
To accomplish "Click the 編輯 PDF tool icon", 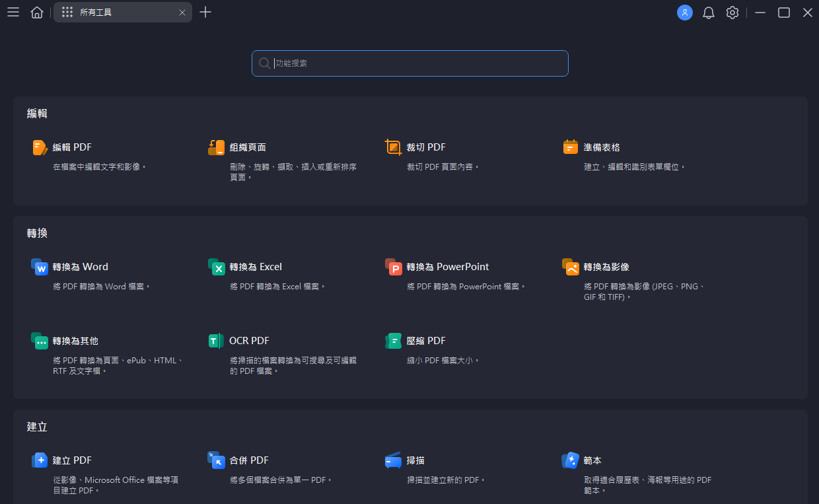I will (40, 147).
